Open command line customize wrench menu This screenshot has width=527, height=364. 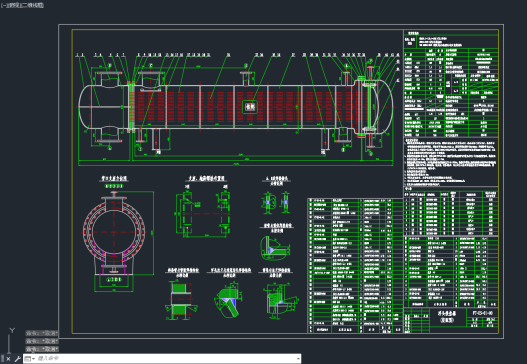17,359
